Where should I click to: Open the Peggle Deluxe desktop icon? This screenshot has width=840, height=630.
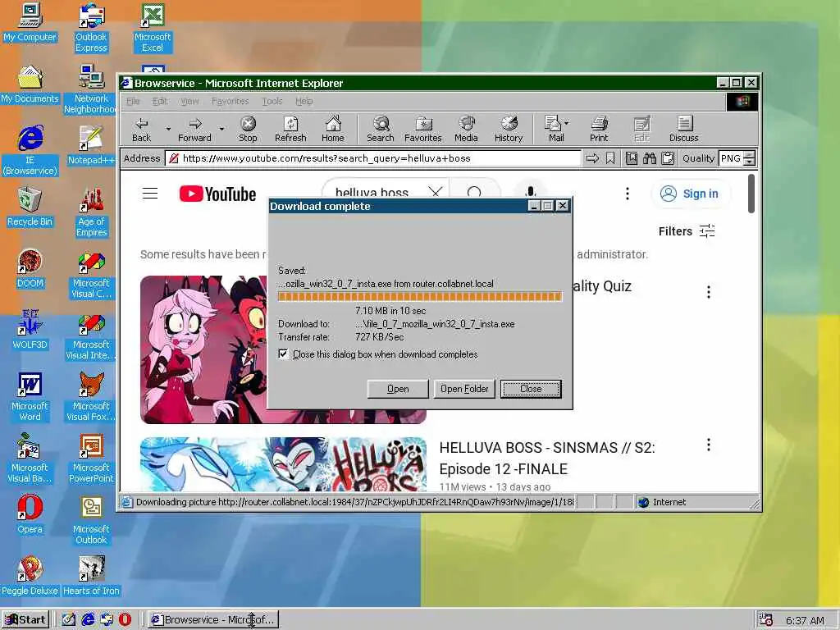pyautogui.click(x=30, y=577)
